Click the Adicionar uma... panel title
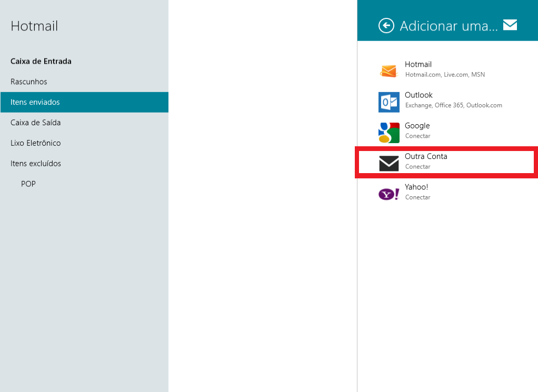This screenshot has width=538, height=392. [449, 26]
